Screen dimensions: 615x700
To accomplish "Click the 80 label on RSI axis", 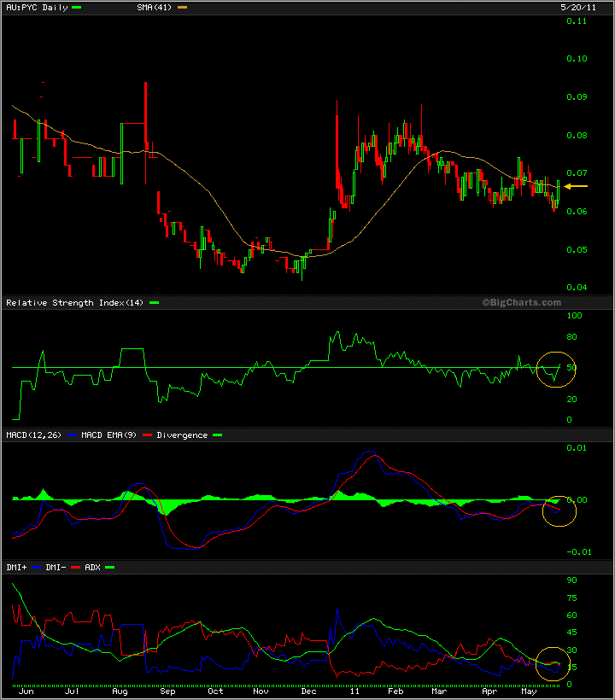I will 571,337.
